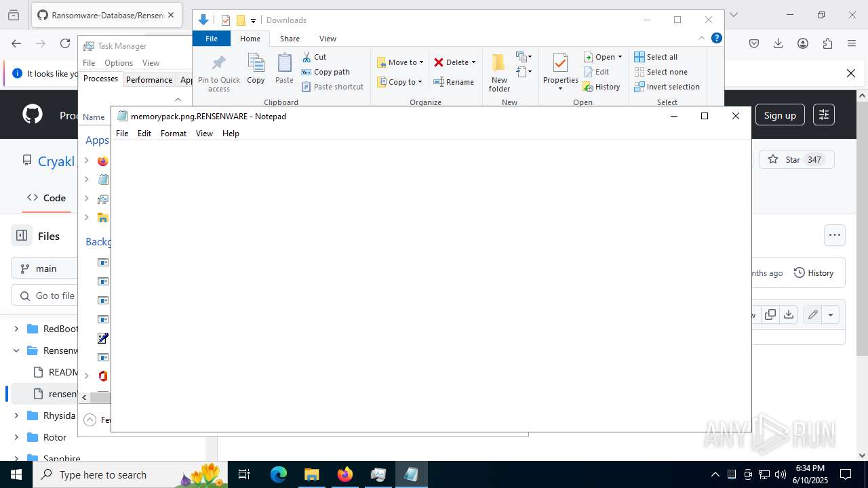868x488 pixels.
Task: Open Task Manager View menu
Action: pyautogui.click(x=151, y=63)
